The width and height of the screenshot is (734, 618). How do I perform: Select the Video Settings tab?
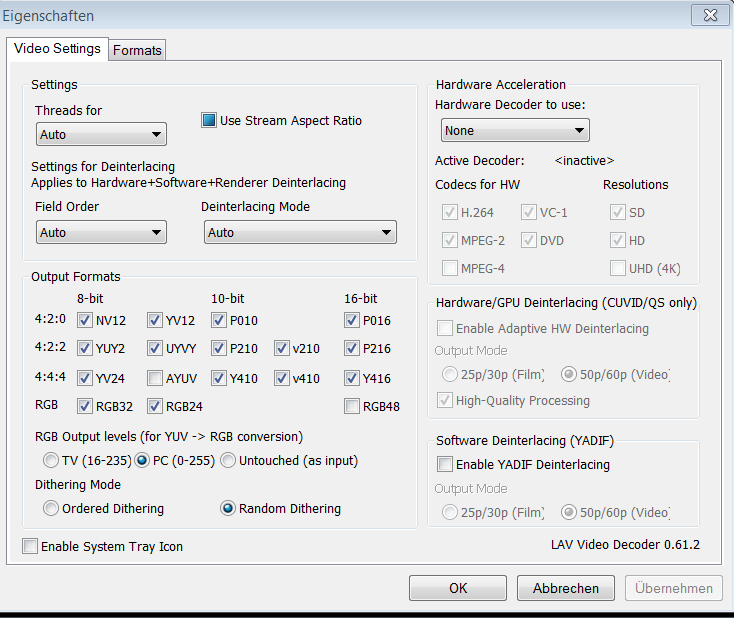tap(57, 48)
